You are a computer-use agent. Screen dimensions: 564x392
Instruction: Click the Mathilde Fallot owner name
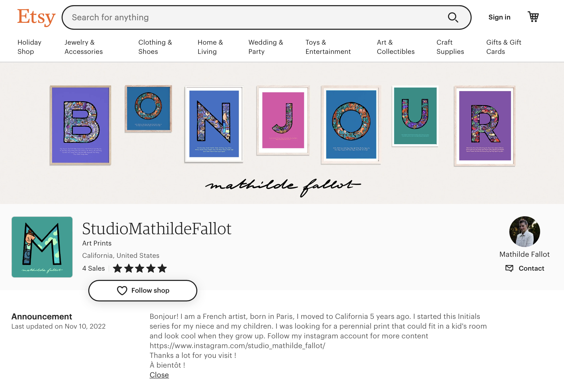(524, 254)
